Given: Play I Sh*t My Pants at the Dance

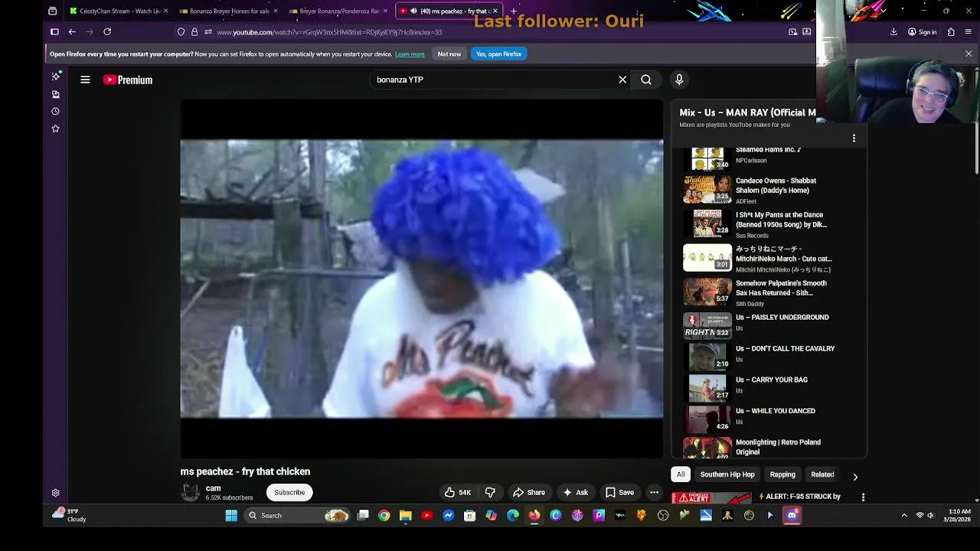Looking at the screenshot, I should pyautogui.click(x=758, y=223).
